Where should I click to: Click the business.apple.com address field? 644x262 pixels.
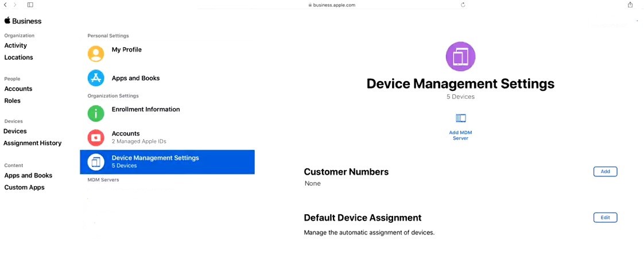tap(331, 5)
